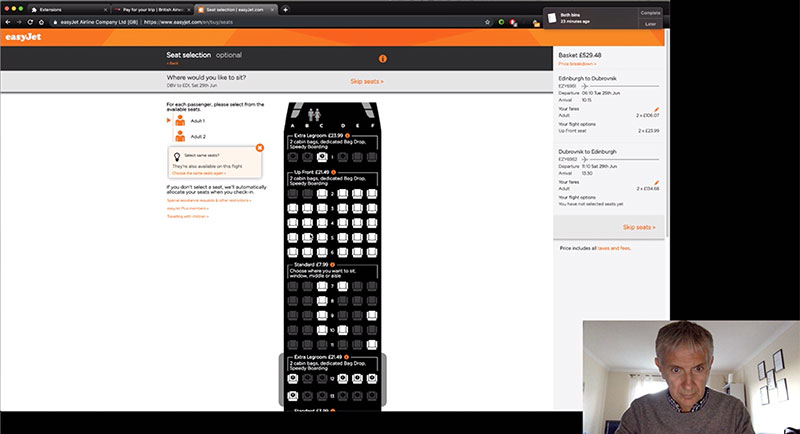Switch to the Extensions browser tab
Screen dimensions: 800x434
(x=68, y=10)
